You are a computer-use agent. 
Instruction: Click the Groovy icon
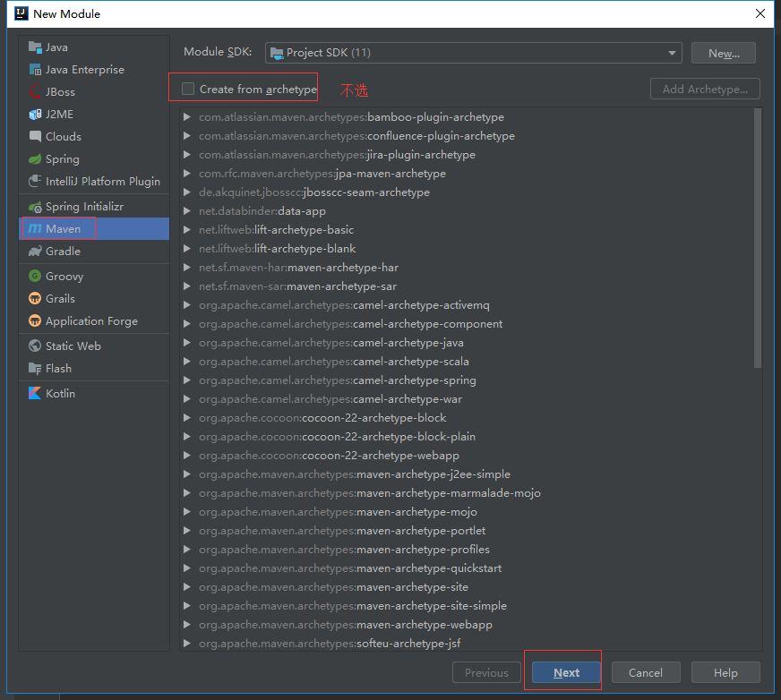(x=35, y=276)
